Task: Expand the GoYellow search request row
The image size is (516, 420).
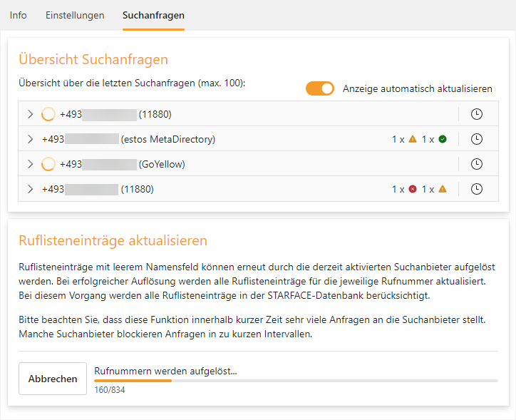Action: tap(30, 164)
